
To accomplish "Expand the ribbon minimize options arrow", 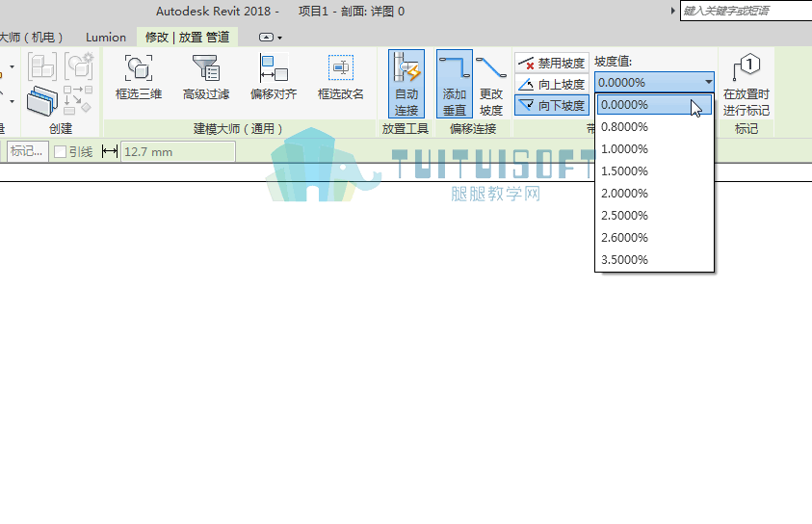I will point(280,38).
